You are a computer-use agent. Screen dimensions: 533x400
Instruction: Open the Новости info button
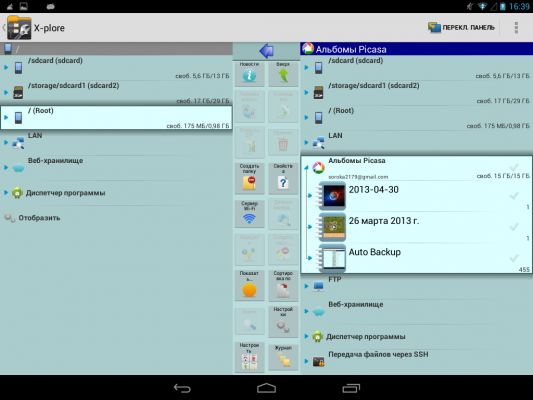(249, 73)
